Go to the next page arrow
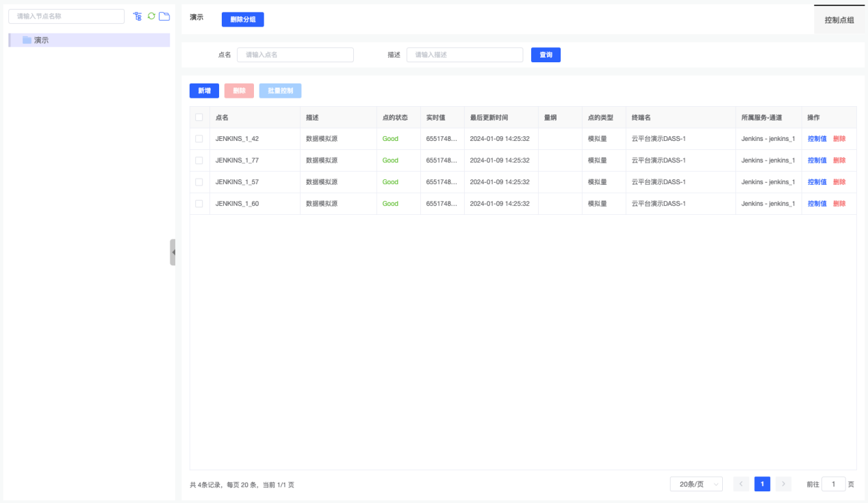868x503 pixels. (x=783, y=484)
